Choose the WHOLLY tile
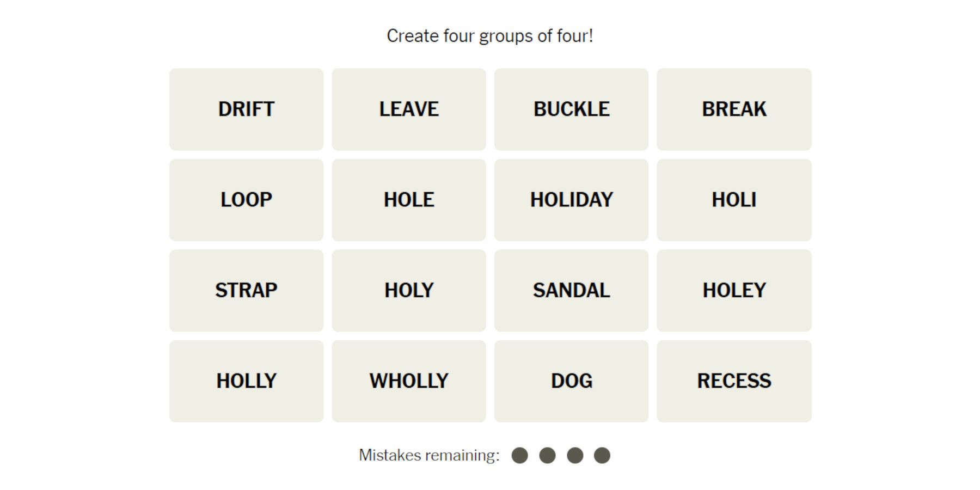This screenshot has height=490, width=980. pos(408,381)
